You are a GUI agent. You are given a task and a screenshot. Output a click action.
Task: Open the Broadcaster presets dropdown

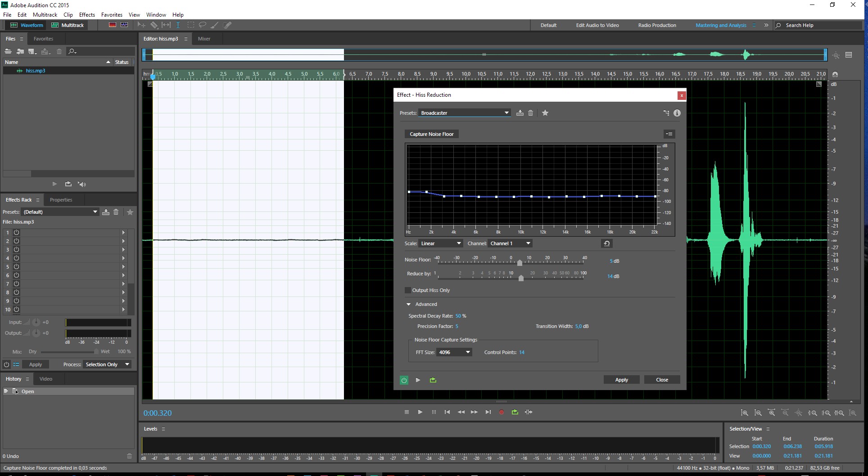tap(464, 113)
